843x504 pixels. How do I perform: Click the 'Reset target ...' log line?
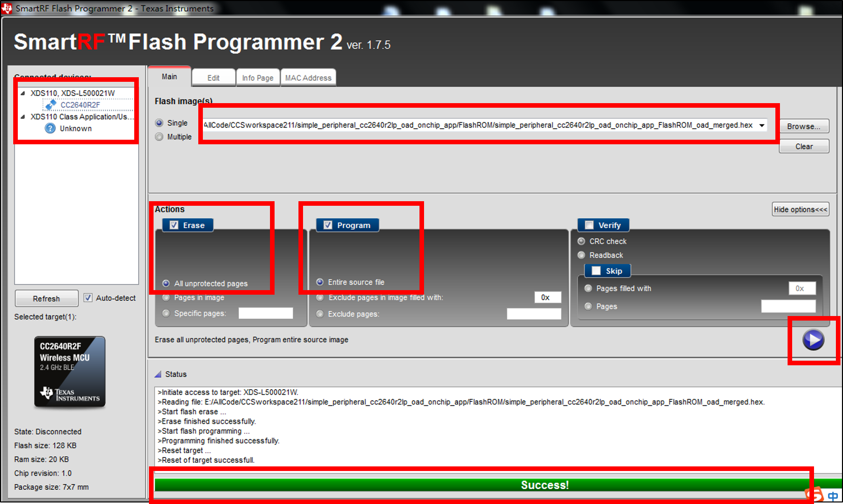click(184, 450)
